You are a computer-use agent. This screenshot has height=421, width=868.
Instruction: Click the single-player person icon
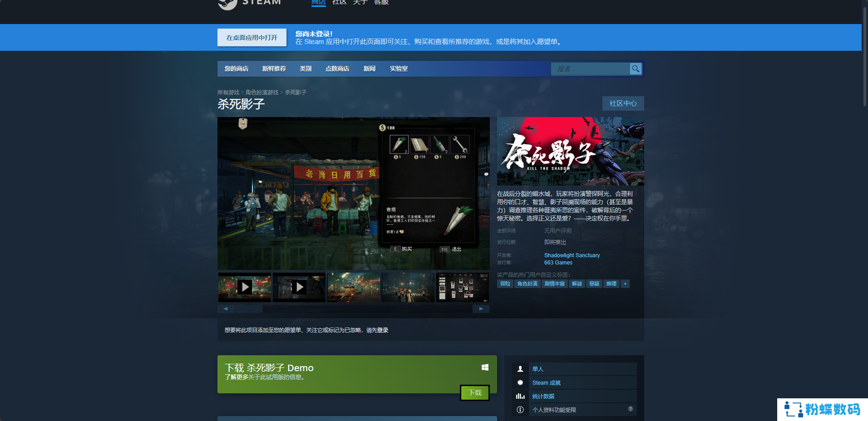[520, 369]
